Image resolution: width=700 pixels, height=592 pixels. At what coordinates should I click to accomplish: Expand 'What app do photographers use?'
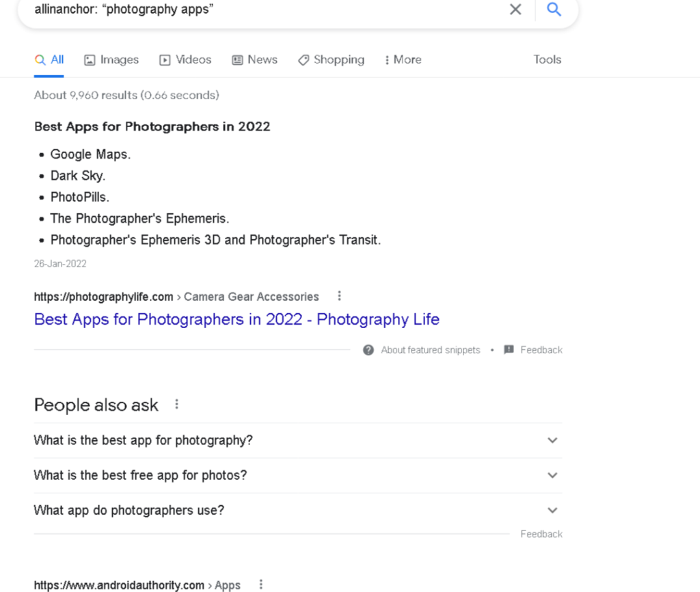pyautogui.click(x=552, y=510)
